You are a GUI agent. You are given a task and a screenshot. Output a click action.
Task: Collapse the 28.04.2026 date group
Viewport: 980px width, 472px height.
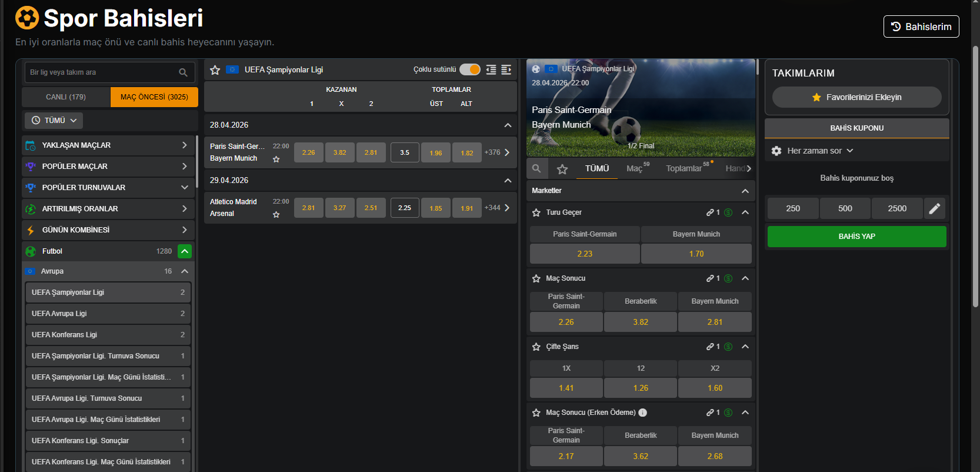[x=508, y=125]
